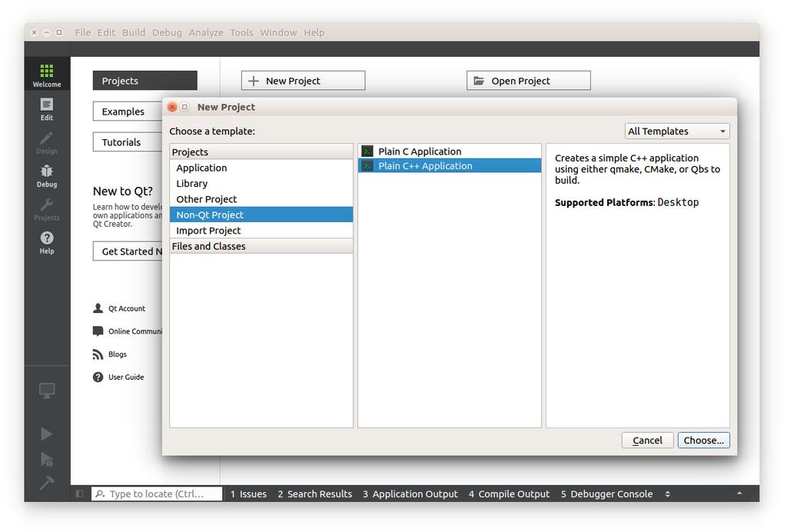787x532 pixels.
Task: Open the Help menu
Action: tap(314, 32)
